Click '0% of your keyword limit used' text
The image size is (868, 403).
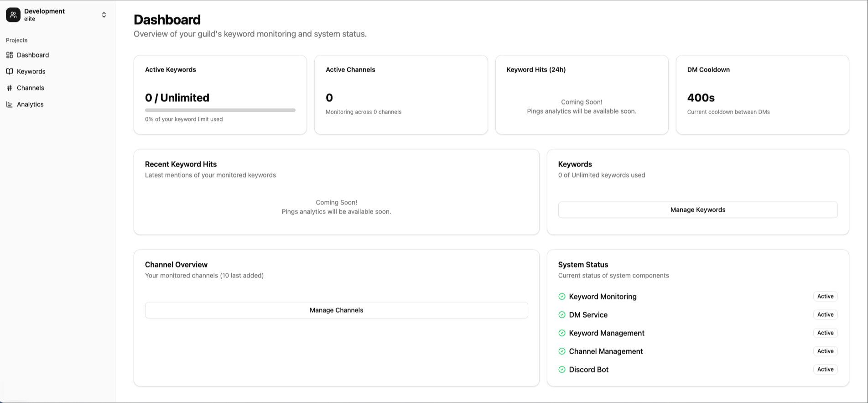tap(184, 119)
